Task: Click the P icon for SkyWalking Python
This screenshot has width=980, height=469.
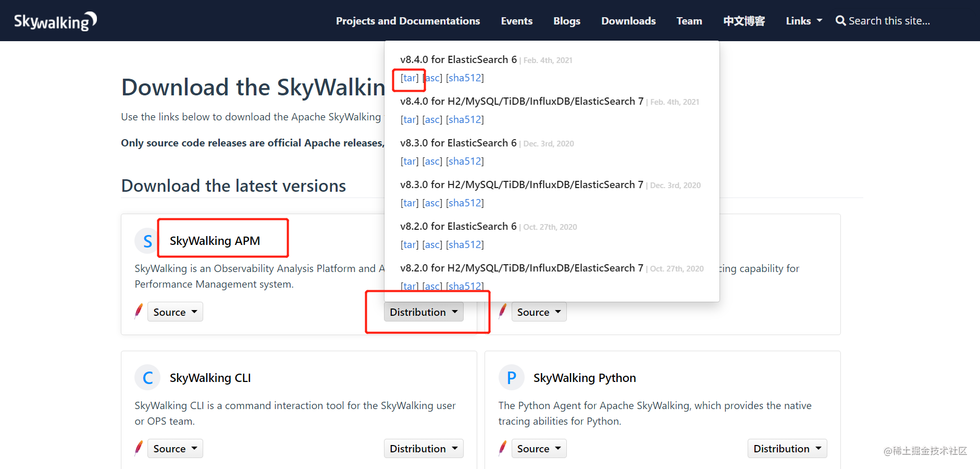Action: (511, 377)
